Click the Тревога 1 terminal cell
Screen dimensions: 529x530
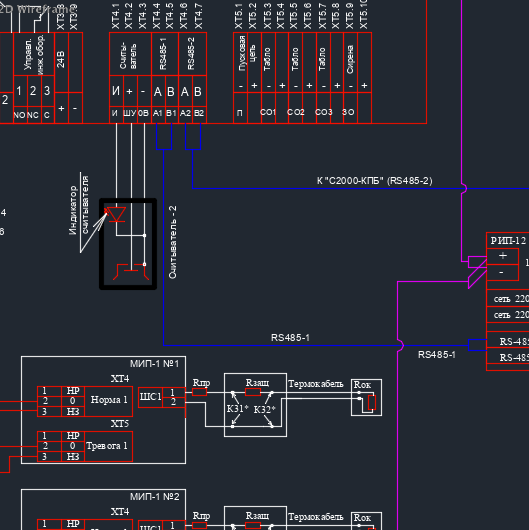point(109,446)
